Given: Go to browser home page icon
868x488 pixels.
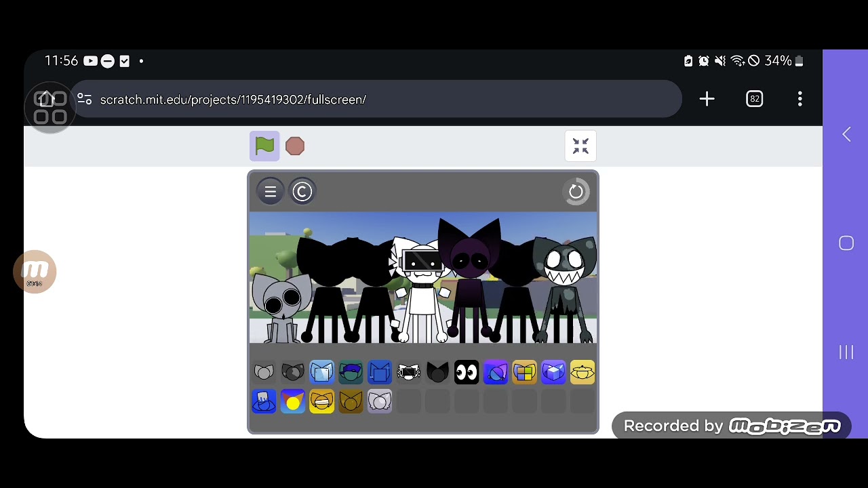Looking at the screenshot, I should 46,99.
